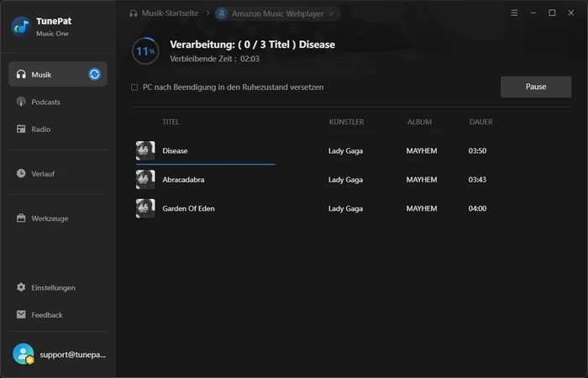Click the 03:50 duration value
The image size is (588, 378).
477,150
